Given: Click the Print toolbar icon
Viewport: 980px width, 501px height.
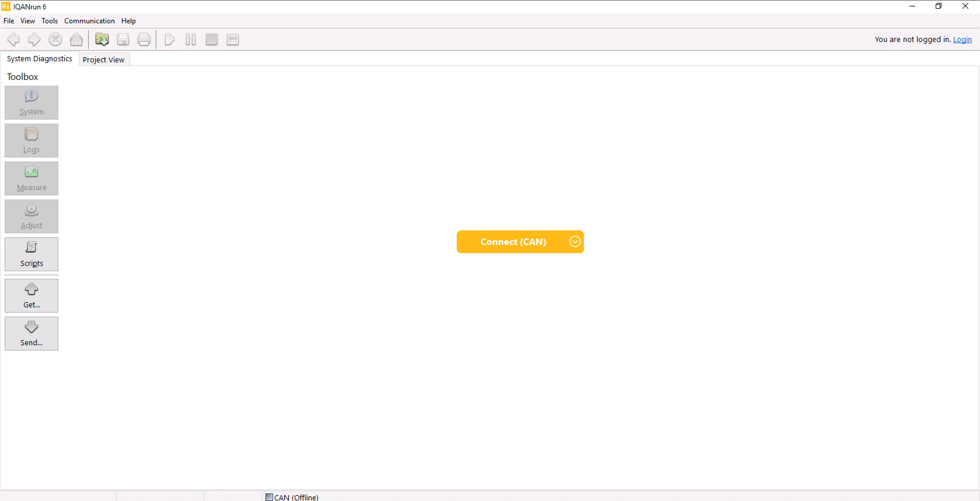Looking at the screenshot, I should pyautogui.click(x=144, y=39).
